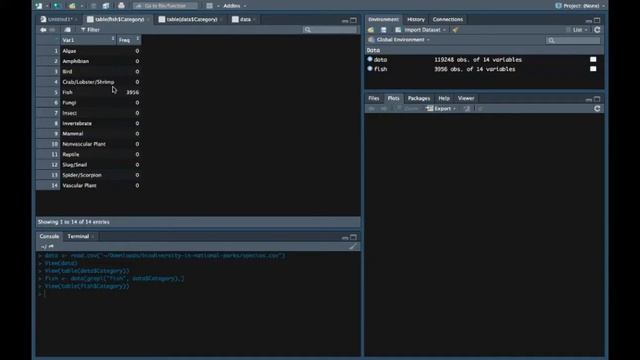Click the Zoom button in Plots pane
This screenshot has width=640, height=360.
coord(408,109)
